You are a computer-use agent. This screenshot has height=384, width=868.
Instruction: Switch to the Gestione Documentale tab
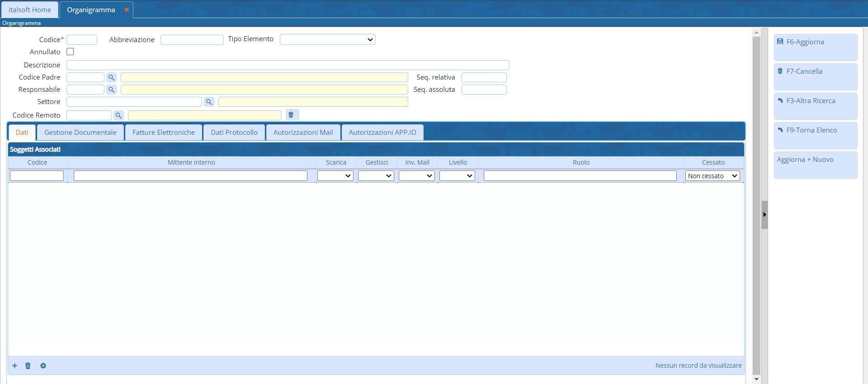coord(80,133)
